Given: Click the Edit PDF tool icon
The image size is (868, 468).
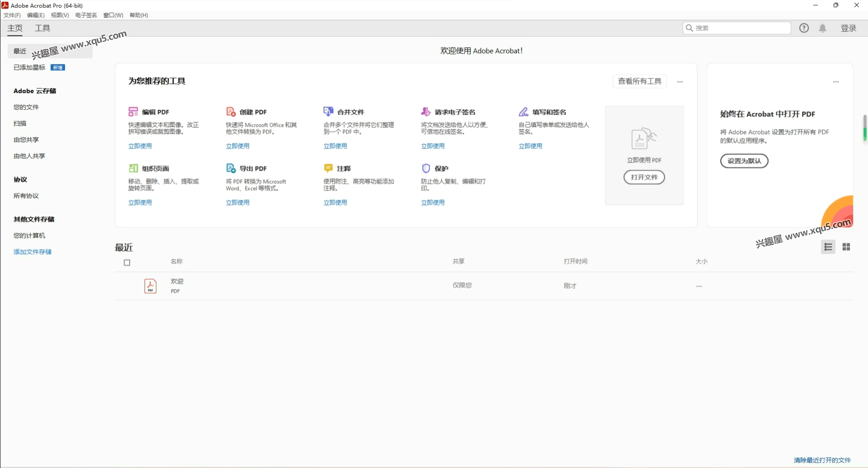Looking at the screenshot, I should click(133, 112).
